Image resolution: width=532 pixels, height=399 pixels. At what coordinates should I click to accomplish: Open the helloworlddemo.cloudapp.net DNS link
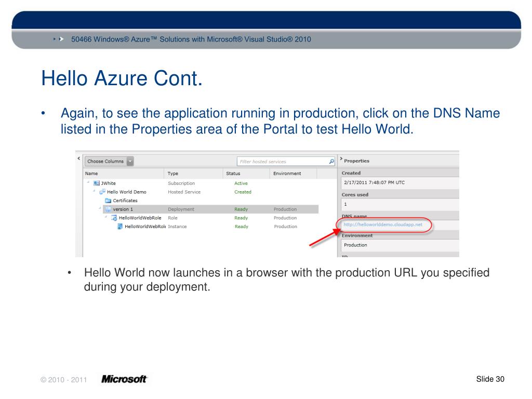(383, 224)
